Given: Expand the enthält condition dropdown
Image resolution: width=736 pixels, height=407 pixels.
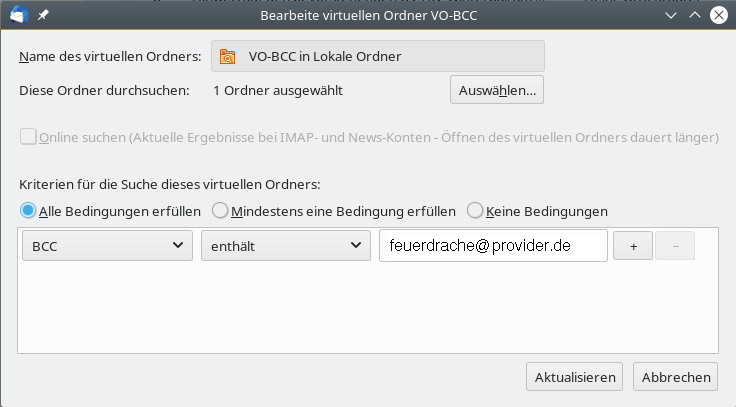Looking at the screenshot, I should (285, 246).
